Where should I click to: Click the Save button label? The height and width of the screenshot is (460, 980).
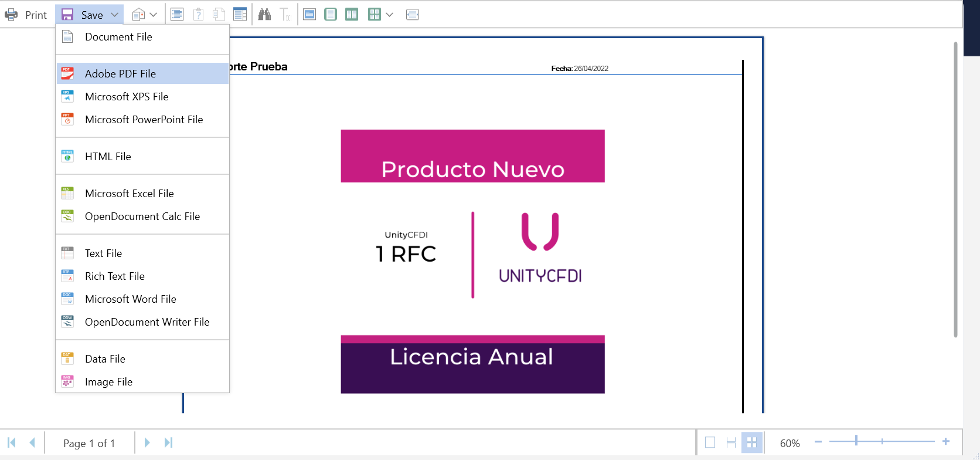92,15
